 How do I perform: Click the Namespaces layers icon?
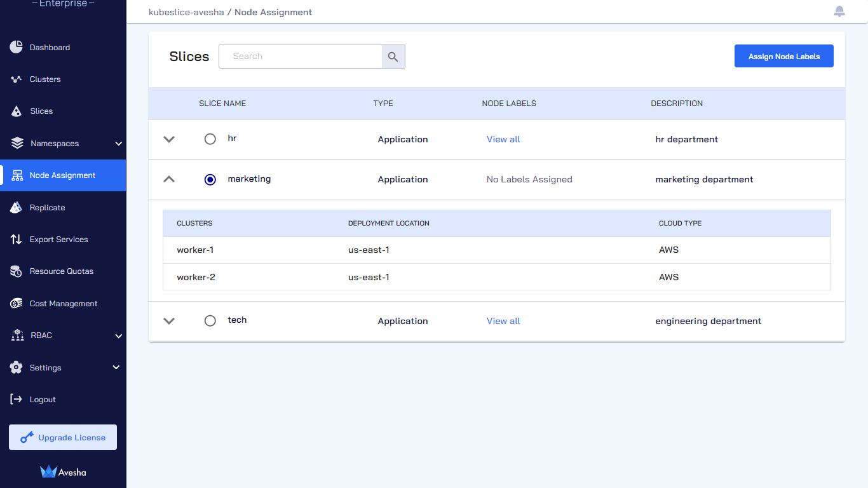coord(17,143)
